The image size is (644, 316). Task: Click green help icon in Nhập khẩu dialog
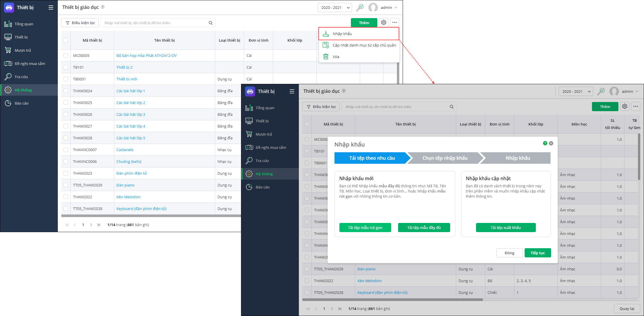[545, 143]
